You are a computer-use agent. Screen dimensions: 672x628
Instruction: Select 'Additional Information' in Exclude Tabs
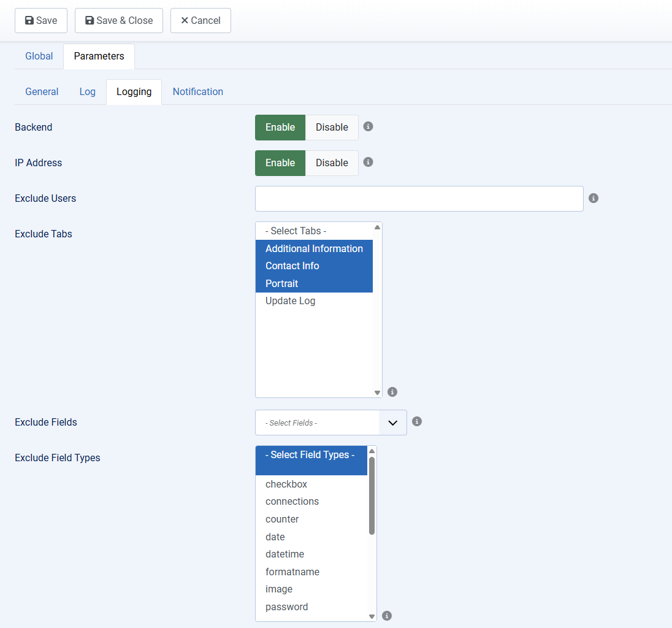(x=314, y=248)
